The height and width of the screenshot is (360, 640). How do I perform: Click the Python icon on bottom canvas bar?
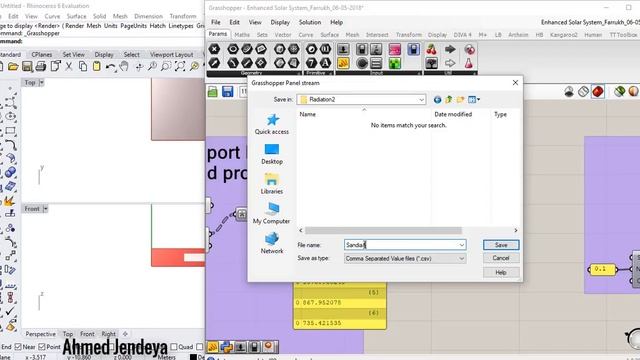tap(226, 347)
